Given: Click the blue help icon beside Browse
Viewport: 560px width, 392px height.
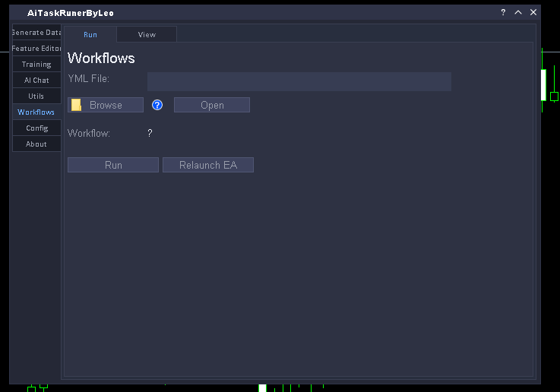Looking at the screenshot, I should (x=157, y=105).
